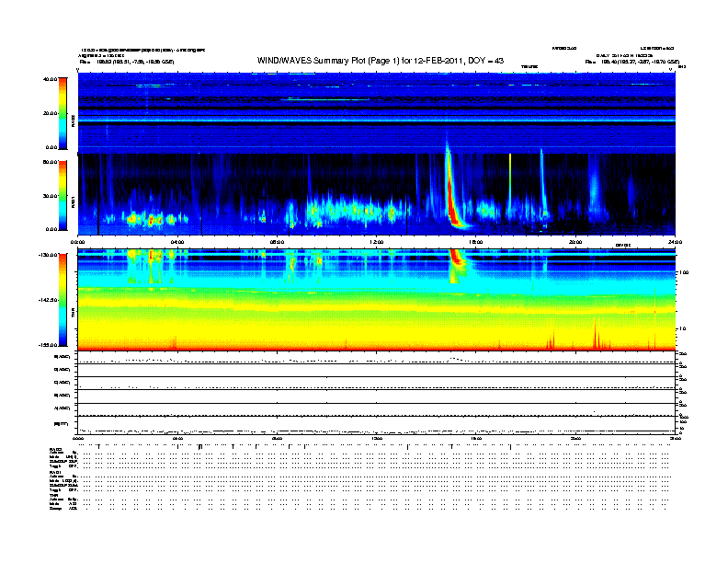This screenshot has width=728, height=563.
Task: Click the 12:00 label on the bottom time axis
Action: tap(376, 439)
